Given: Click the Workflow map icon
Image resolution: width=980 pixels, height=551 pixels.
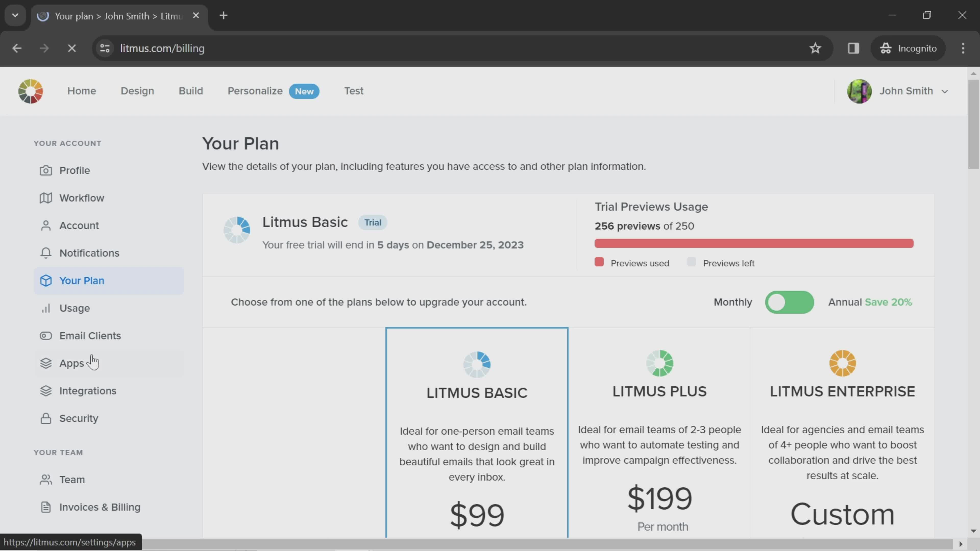Looking at the screenshot, I should (x=46, y=198).
